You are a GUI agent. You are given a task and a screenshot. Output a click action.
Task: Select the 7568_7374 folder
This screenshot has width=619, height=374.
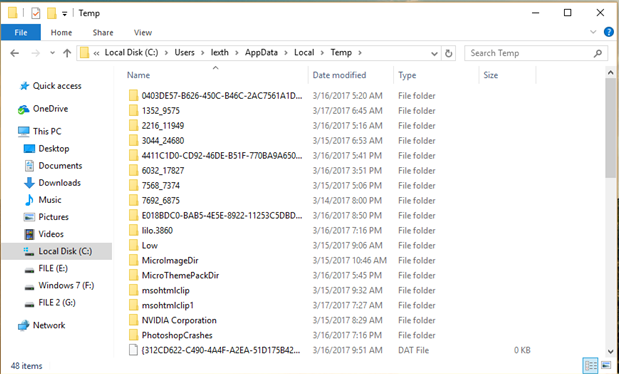[161, 186]
